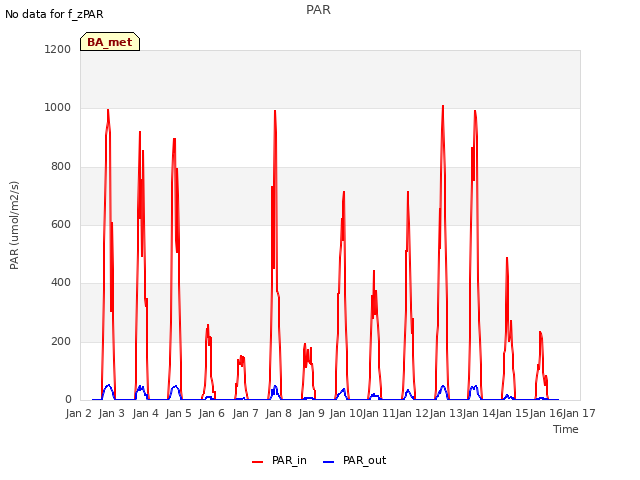Click the Jan 3 PAR_in peak near 1000
The image size is (640, 480).
[108, 111]
